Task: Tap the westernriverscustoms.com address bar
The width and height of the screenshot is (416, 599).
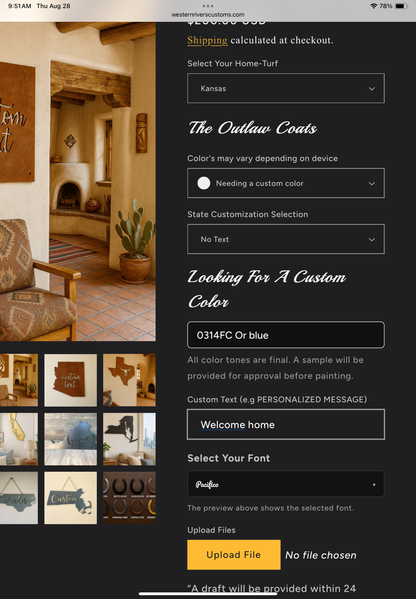Action: [208, 15]
